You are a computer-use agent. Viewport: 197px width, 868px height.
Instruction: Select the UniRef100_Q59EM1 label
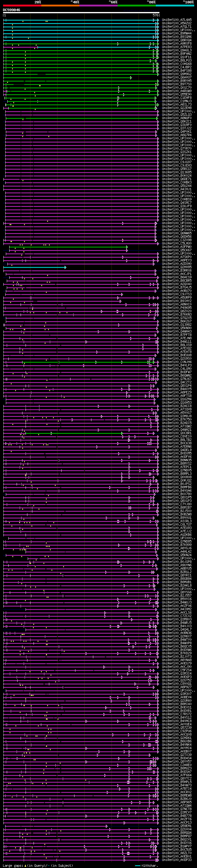(x=176, y=826)
